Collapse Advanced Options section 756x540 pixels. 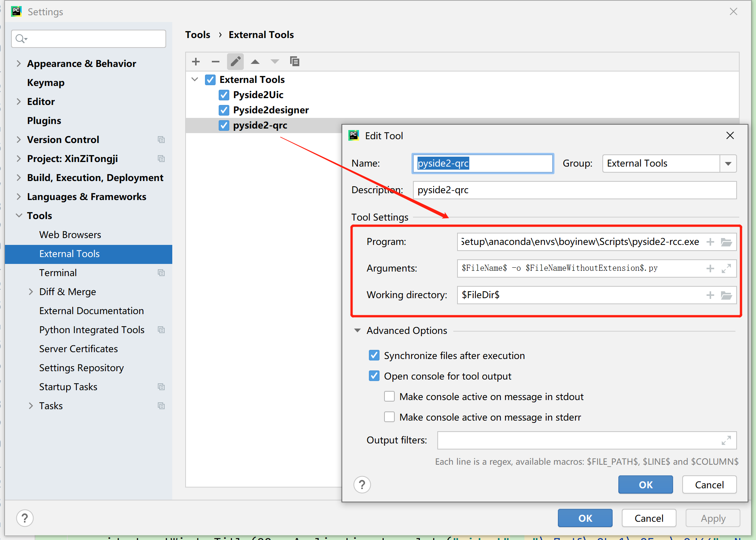357,330
